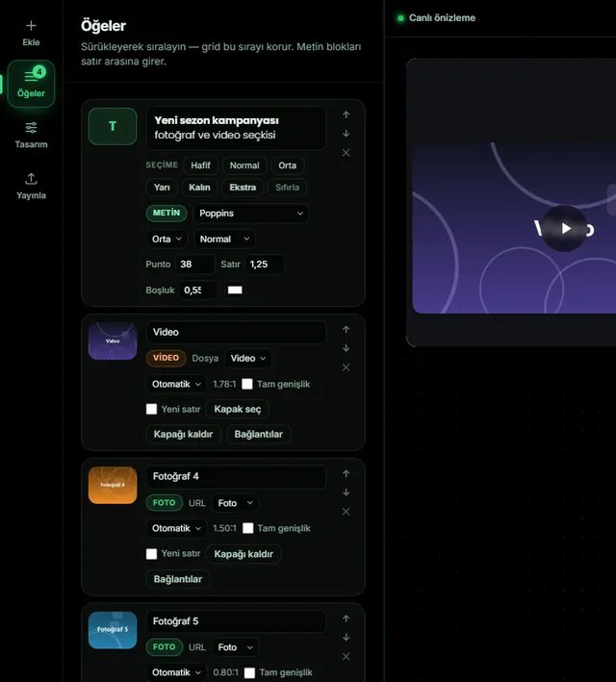This screenshot has width=616, height=682.
Task: Move Fotoğraf 4 down
Action: pos(346,493)
